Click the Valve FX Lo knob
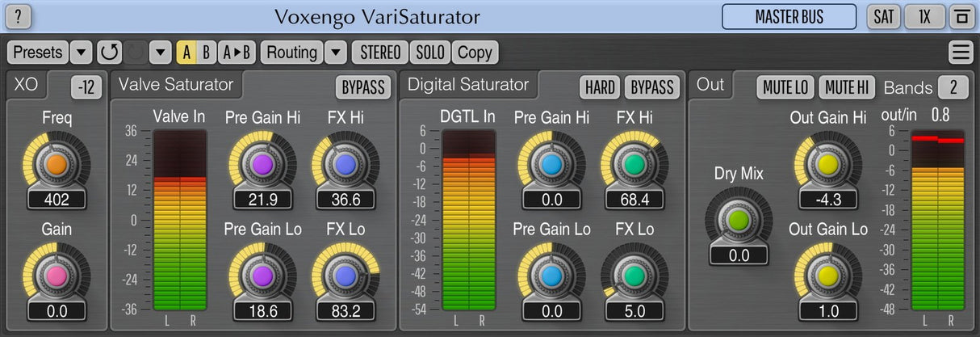 tap(346, 276)
